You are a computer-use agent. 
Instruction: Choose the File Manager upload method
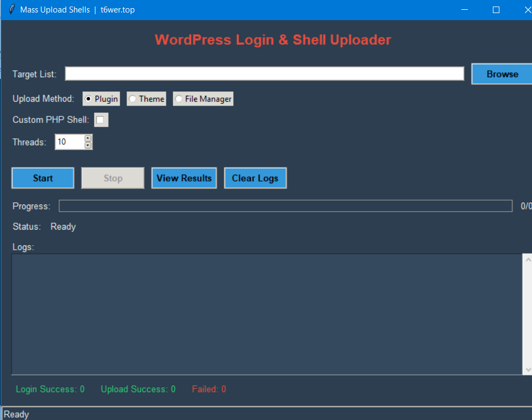pyautogui.click(x=203, y=99)
